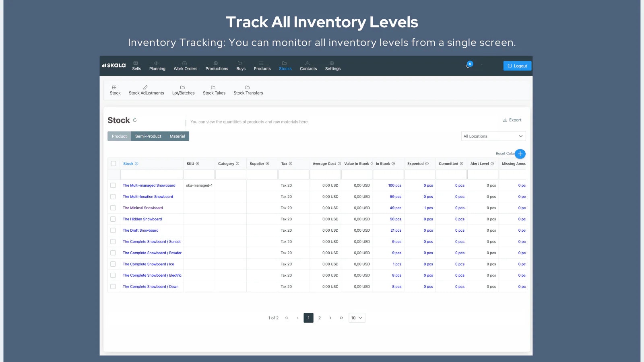Open the Settings menu
The image size is (644, 362).
333,66
